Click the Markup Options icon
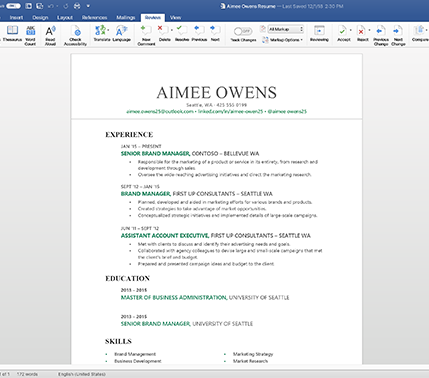 coord(265,40)
